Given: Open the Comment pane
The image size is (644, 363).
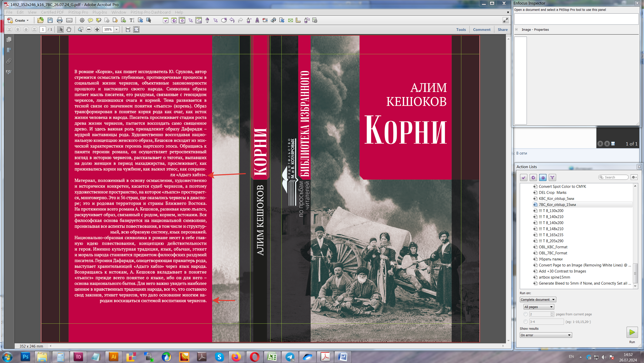Looking at the screenshot, I should point(481,29).
